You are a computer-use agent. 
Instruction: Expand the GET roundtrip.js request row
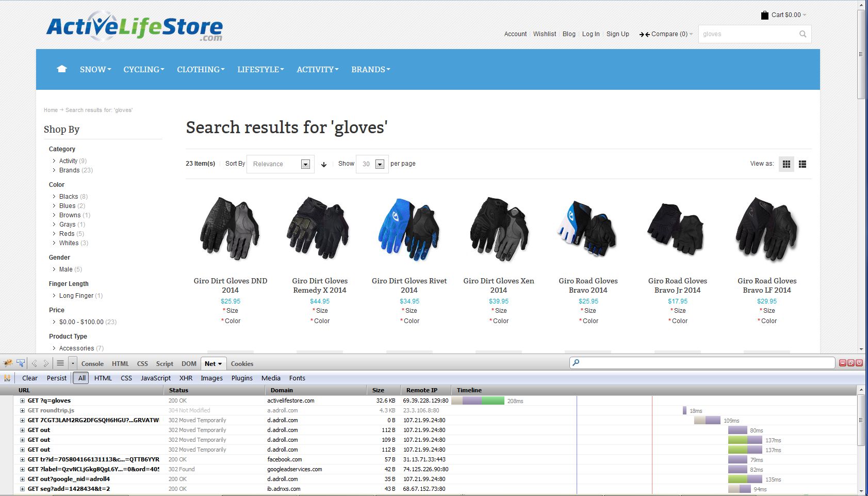[x=22, y=410]
